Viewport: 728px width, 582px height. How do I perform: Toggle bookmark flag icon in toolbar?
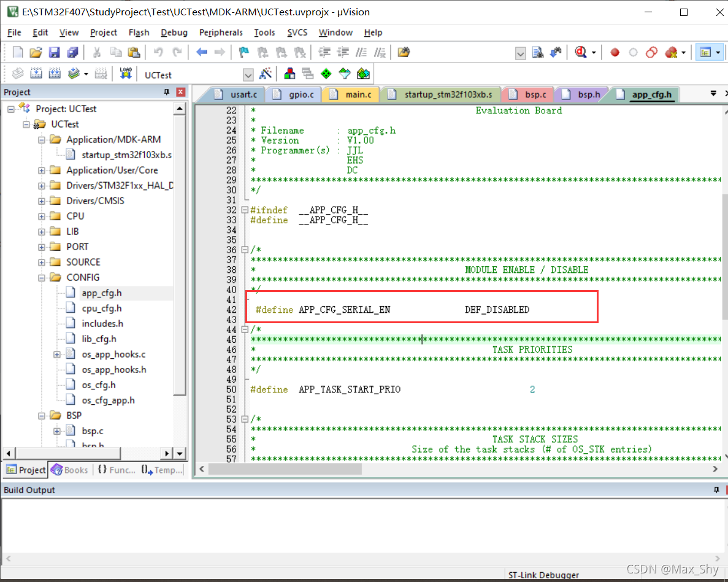(243, 53)
